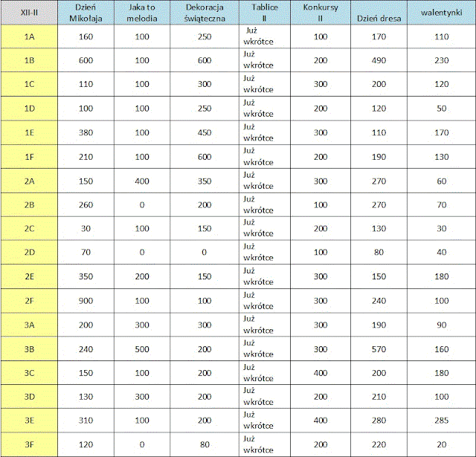Viewport: 476px width, 457px height.
Task: Select 70 in row 2B walentynki
Action: pos(441,204)
